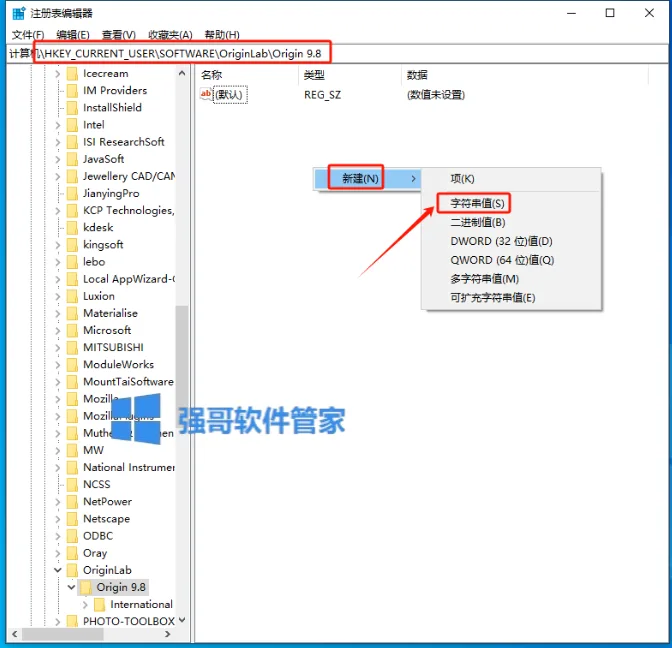Open the 查看(V) menu
This screenshot has width=672, height=648.
click(119, 35)
